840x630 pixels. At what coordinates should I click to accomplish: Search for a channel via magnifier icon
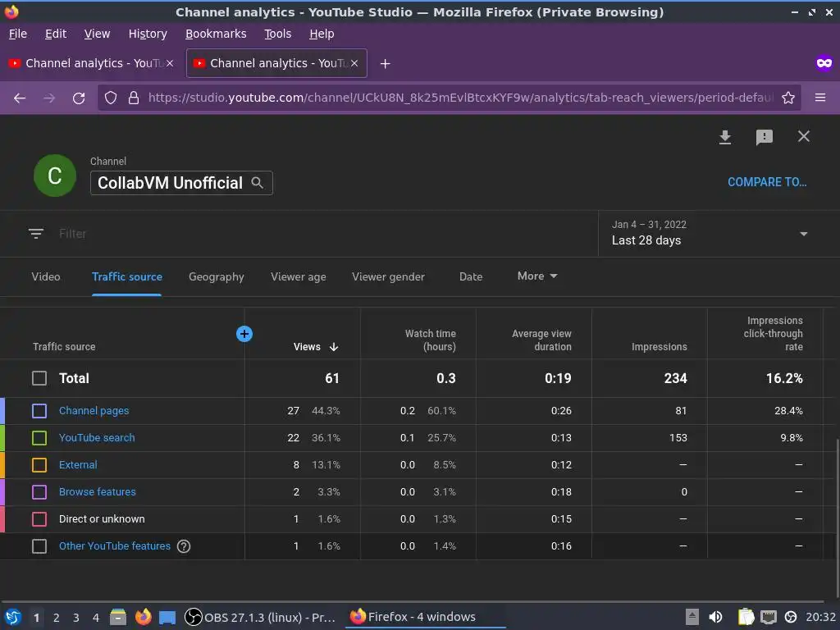257,183
